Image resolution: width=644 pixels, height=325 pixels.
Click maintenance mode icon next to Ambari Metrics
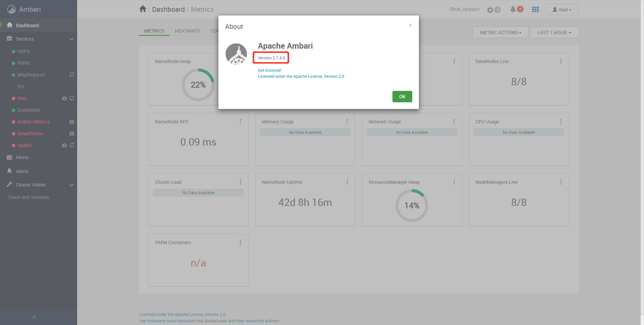click(72, 122)
